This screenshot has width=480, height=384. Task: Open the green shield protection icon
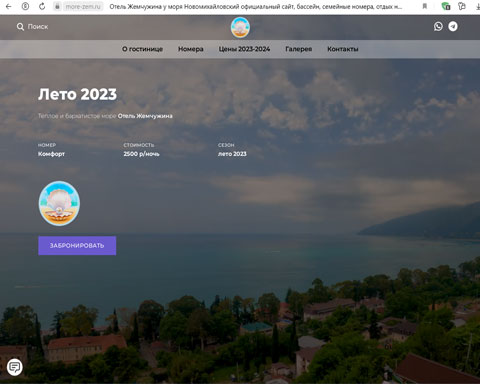(445, 6)
